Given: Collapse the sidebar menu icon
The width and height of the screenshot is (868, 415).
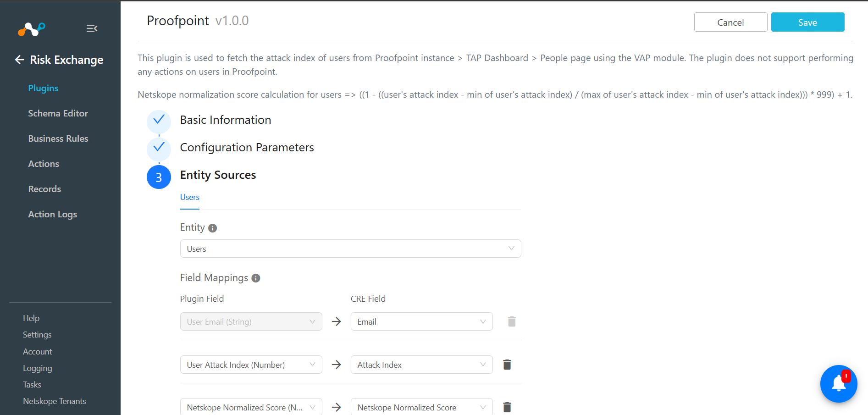Looking at the screenshot, I should (x=92, y=28).
